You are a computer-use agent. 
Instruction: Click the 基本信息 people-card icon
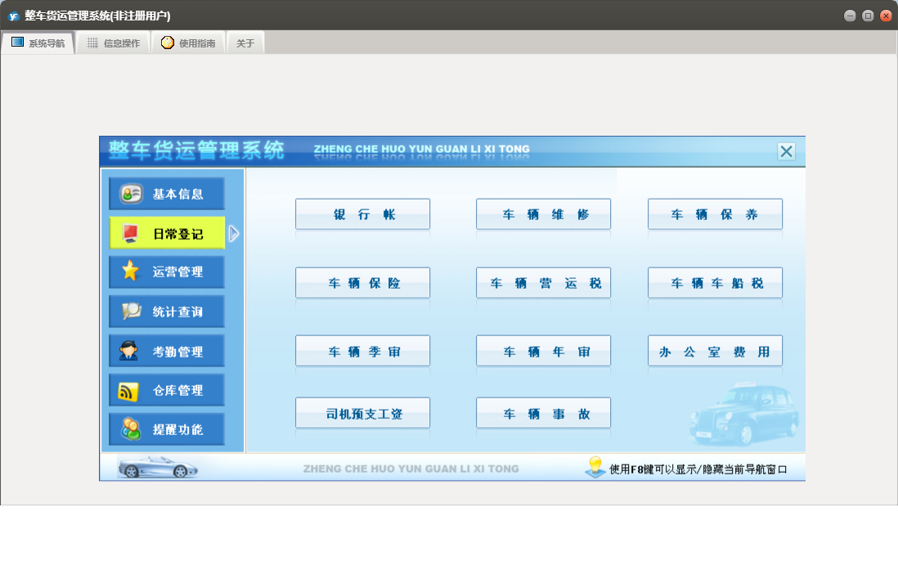pos(131,194)
